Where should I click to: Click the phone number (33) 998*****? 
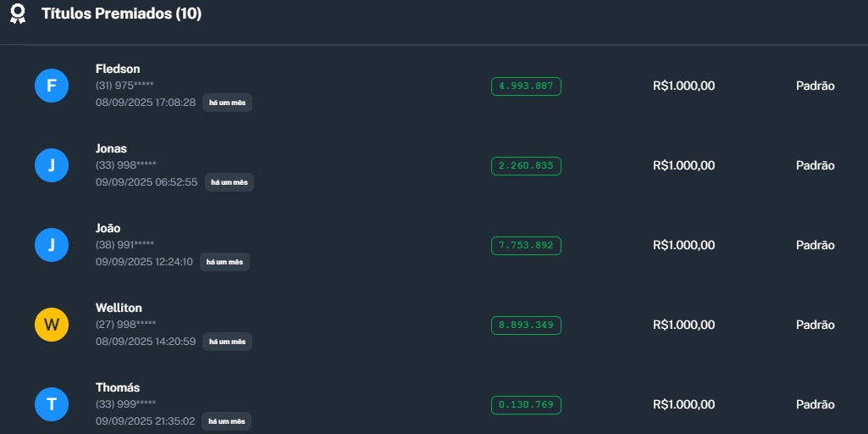125,165
